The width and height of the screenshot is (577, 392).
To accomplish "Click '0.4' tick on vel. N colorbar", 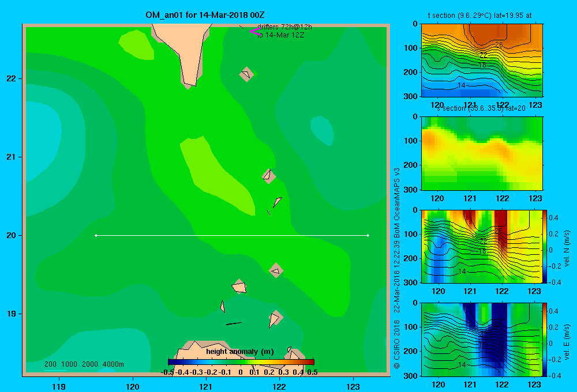I will (x=553, y=218).
